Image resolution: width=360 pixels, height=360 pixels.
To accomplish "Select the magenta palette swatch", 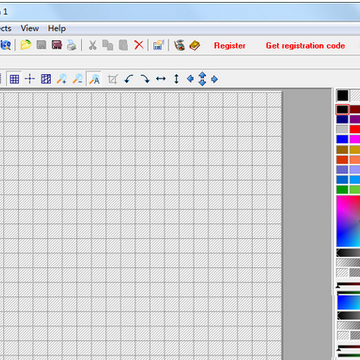I will (x=355, y=139).
